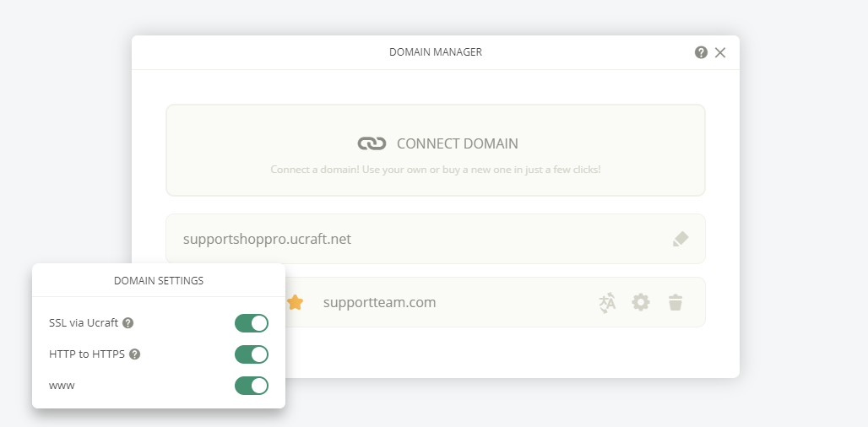Show help tooltip for HTTP to HTTPS
This screenshot has width=868, height=427.
click(134, 354)
